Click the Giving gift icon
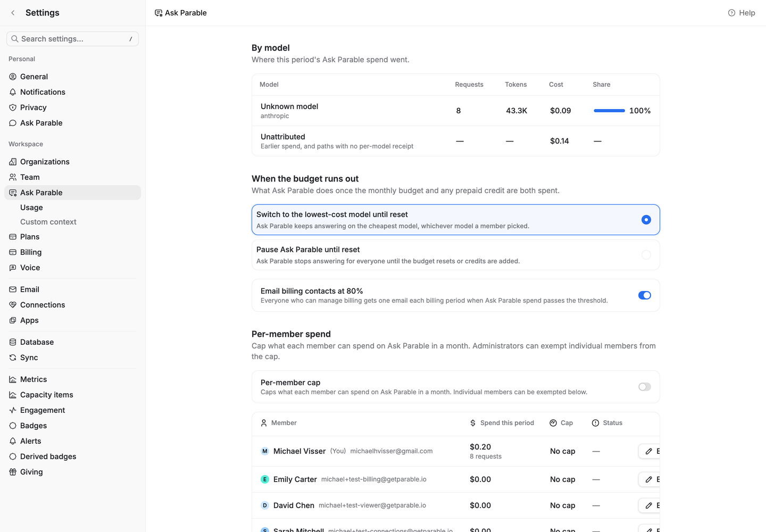Viewport: 766px width, 532px height. (13, 472)
